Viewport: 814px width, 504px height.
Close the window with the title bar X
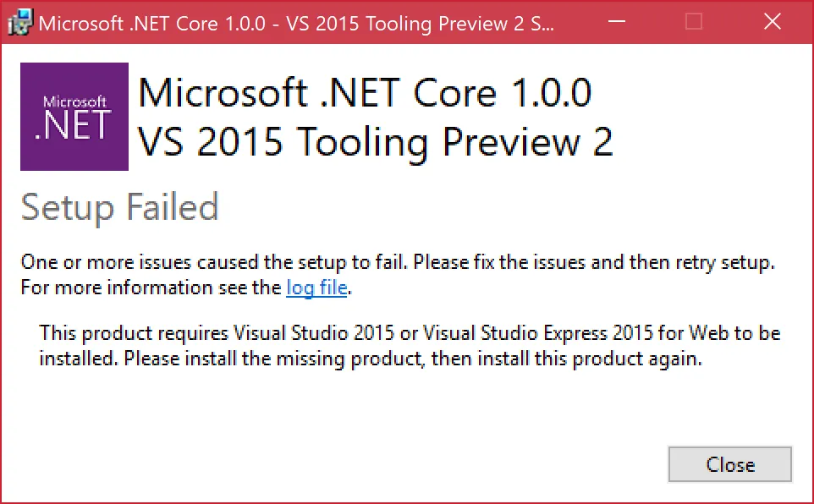772,22
